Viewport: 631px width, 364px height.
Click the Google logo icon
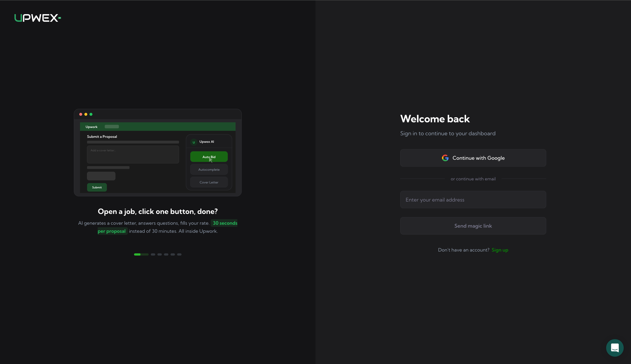(445, 158)
